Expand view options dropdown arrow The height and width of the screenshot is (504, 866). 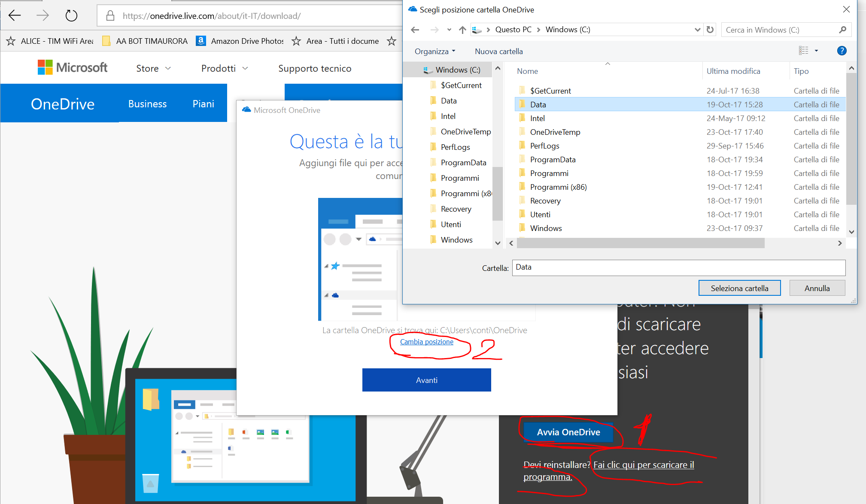[x=816, y=51]
